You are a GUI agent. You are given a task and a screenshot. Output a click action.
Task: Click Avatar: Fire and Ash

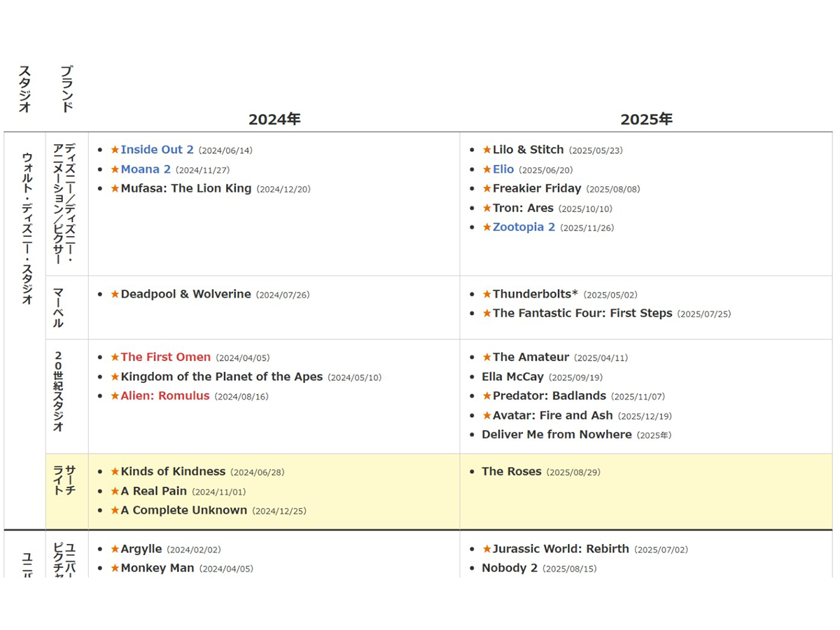[x=552, y=416]
